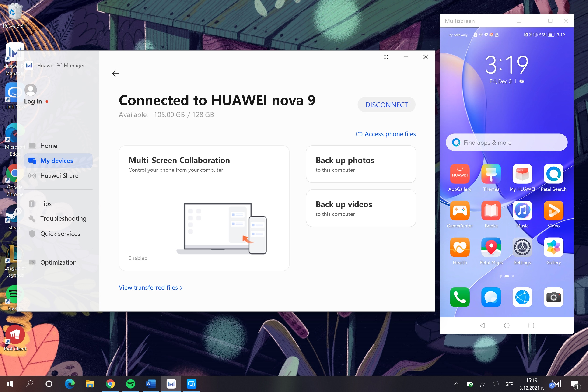Open the phone Camera app
Image resolution: width=588 pixels, height=392 pixels.
point(553,297)
